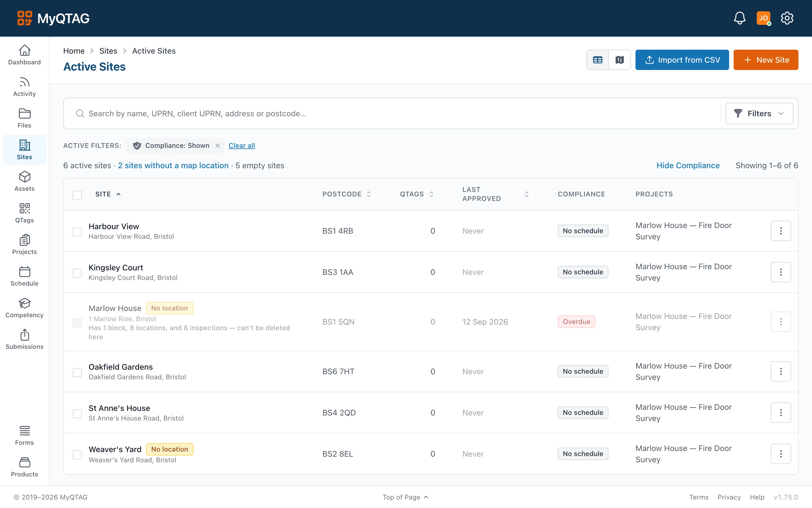
Task: Open actions menu for Oakfield Gardens
Action: pyautogui.click(x=781, y=372)
